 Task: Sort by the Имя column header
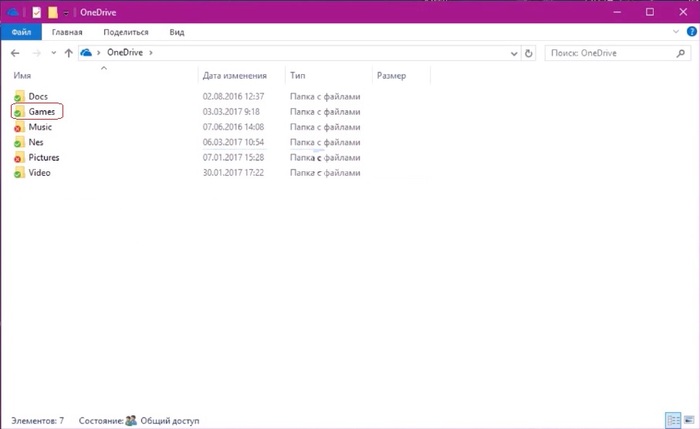coord(22,75)
